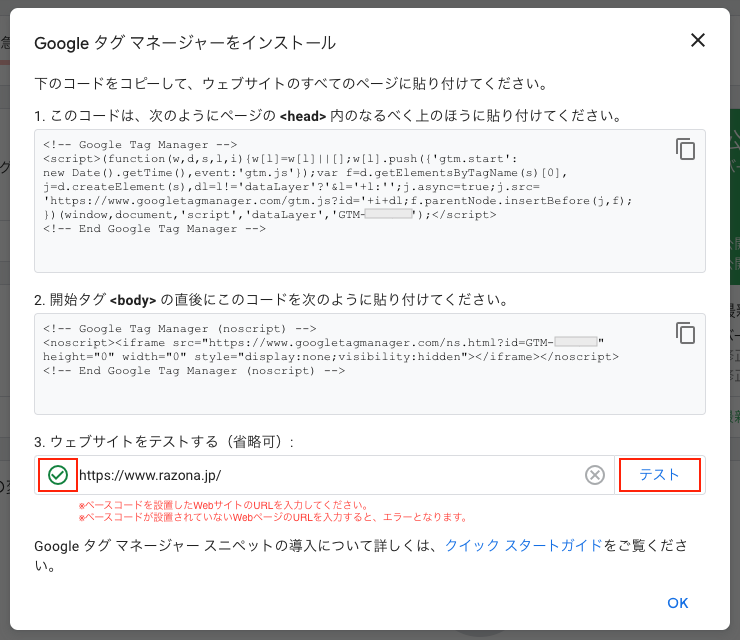Open the クイック スタートガイド link

click(523, 546)
